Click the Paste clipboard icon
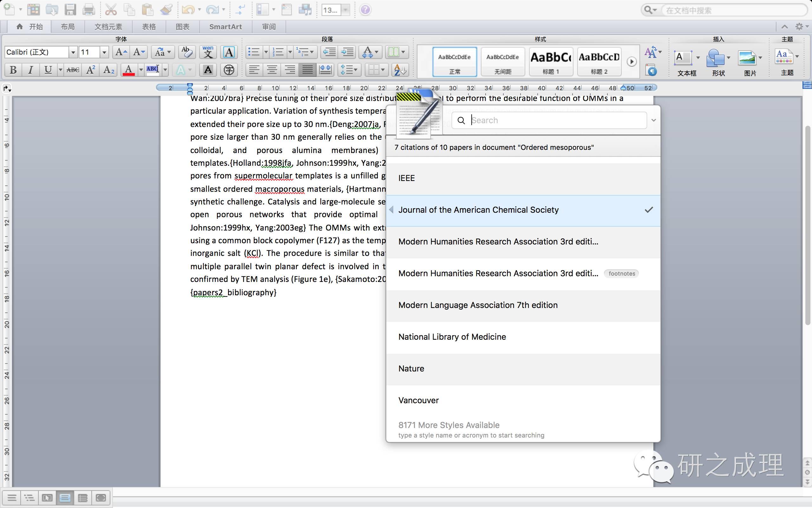Image resolution: width=812 pixels, height=508 pixels. (147, 10)
